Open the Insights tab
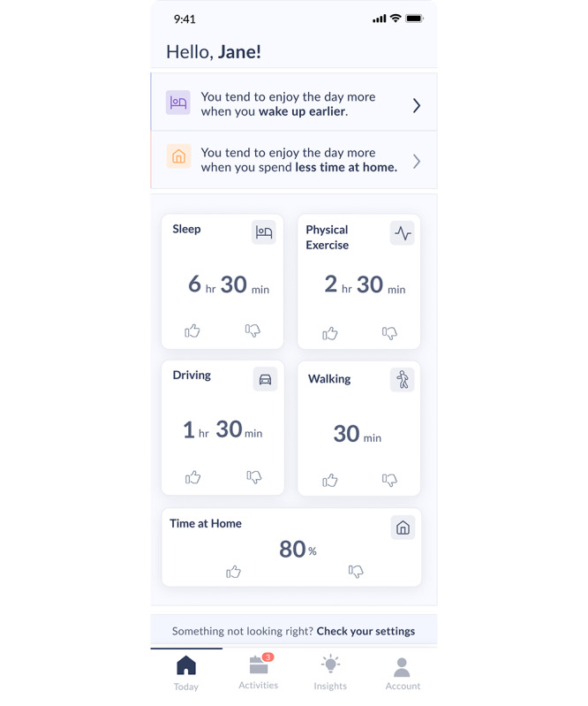588x706 pixels. click(330, 672)
